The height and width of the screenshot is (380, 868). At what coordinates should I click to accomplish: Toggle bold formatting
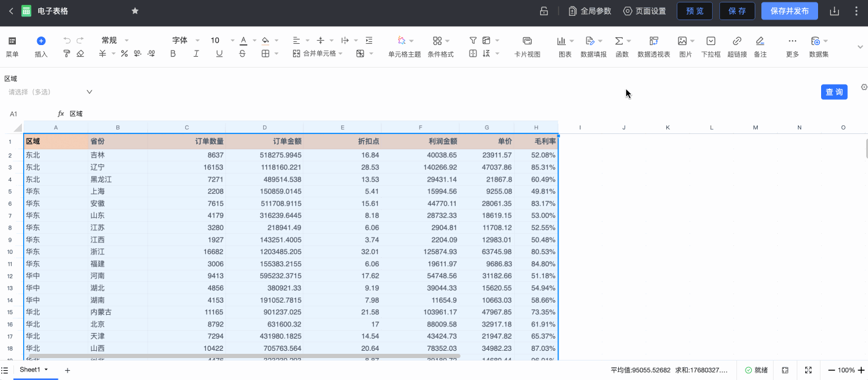pos(173,54)
